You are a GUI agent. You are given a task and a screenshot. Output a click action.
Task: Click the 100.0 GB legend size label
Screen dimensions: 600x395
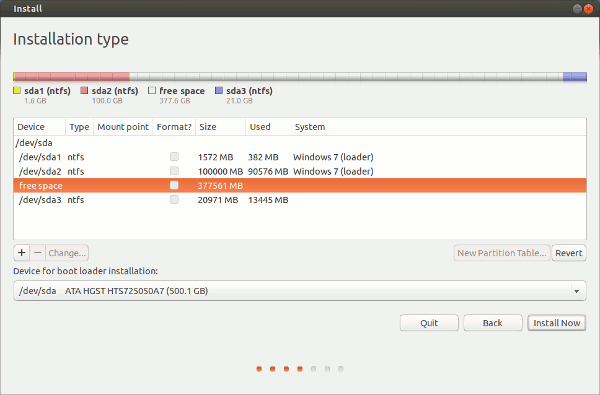107,101
